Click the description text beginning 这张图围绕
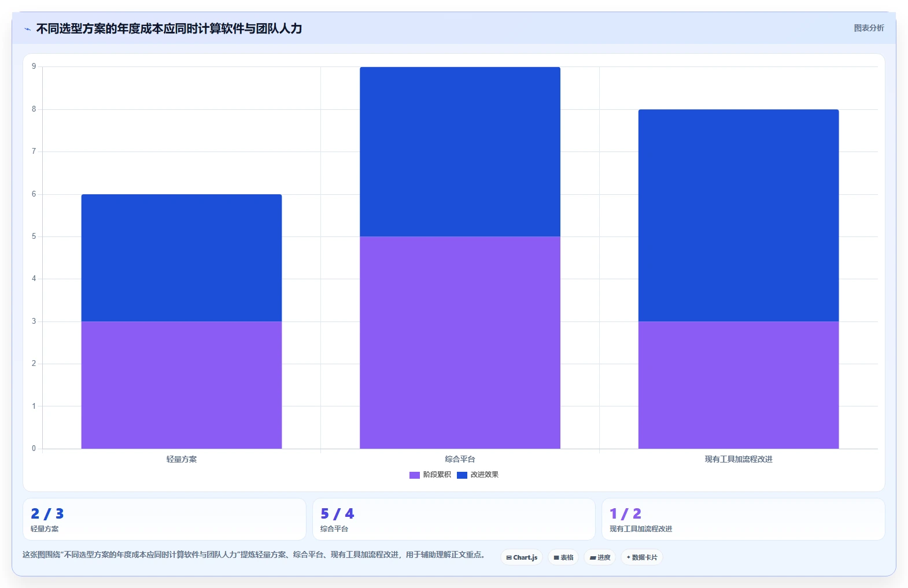Viewport: 908px width, 588px height. point(253,554)
